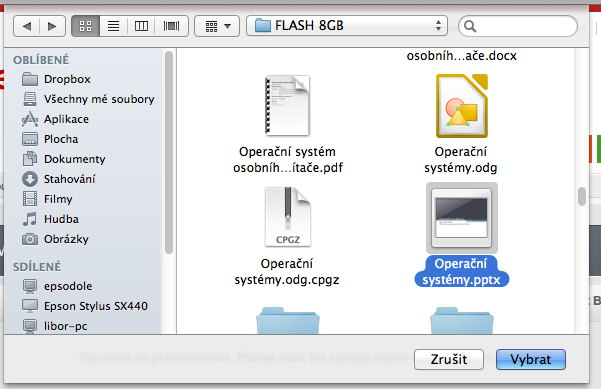Click the Vybrat button
The height and width of the screenshot is (389, 601).
[531, 359]
